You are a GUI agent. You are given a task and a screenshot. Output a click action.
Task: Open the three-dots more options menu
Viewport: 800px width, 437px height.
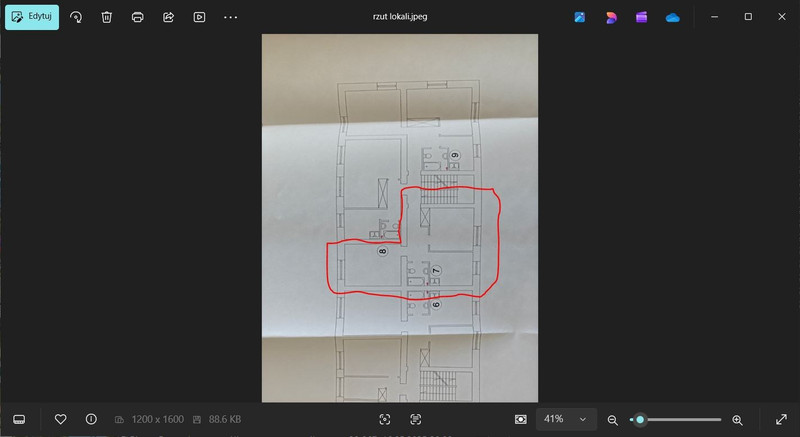coord(231,17)
